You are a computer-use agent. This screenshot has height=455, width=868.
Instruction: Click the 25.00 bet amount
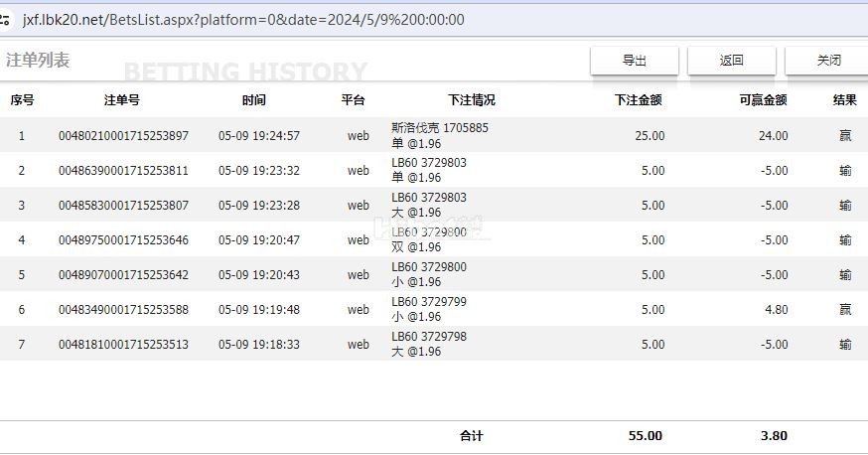650,136
